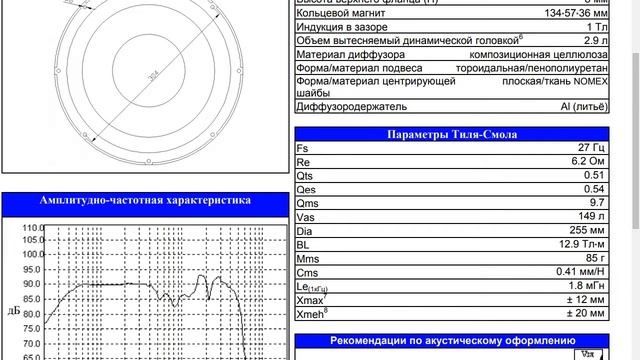
Task: Click the 'Индукция в зазоре' label
Action: click(342, 27)
